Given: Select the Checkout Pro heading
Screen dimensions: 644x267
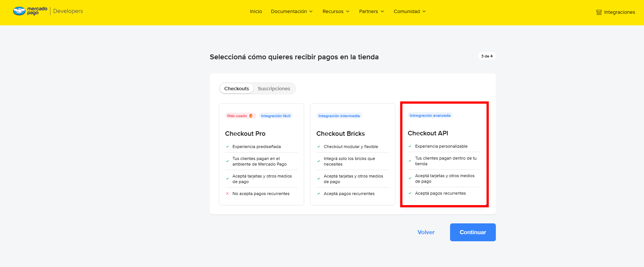Looking at the screenshot, I should (245, 133).
